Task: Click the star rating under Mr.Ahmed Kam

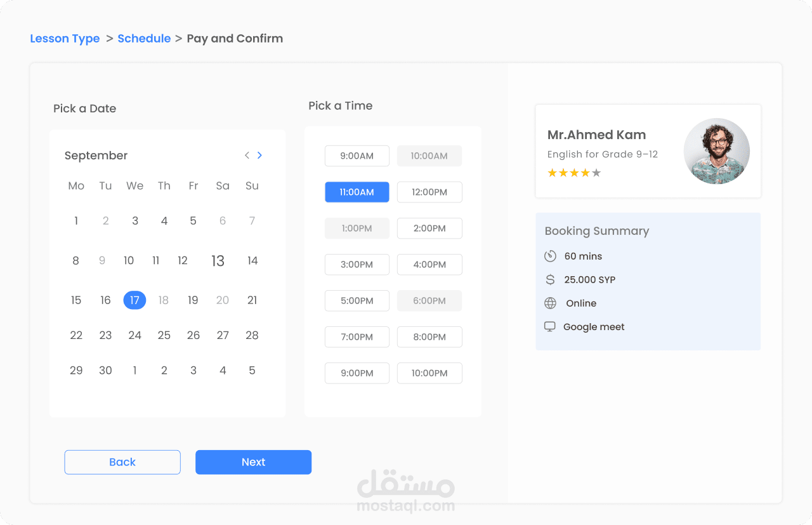Action: [x=573, y=173]
